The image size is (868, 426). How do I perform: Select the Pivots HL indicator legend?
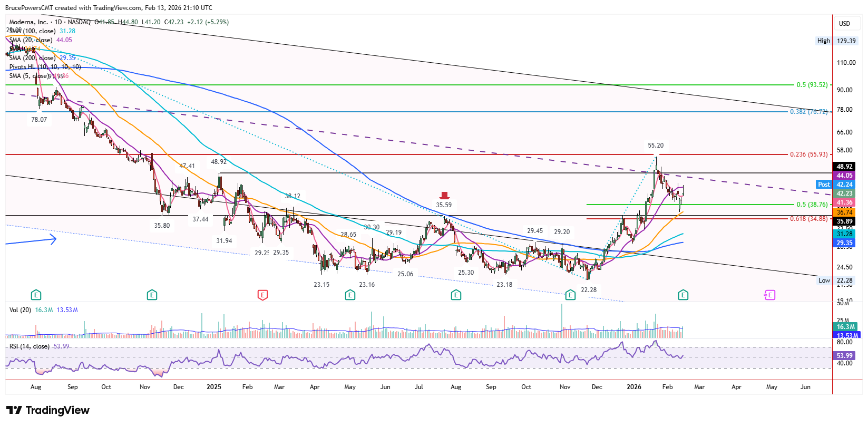(x=45, y=67)
